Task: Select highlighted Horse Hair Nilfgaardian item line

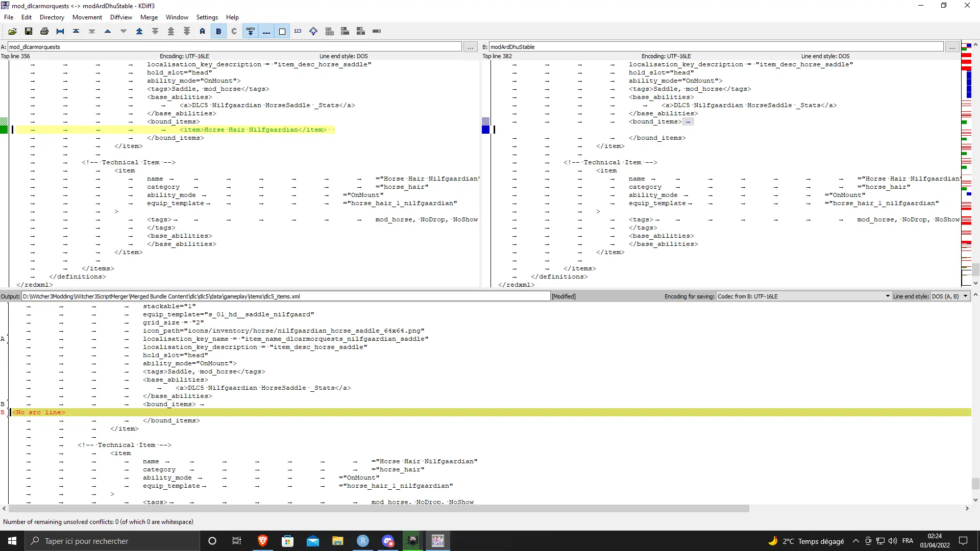Action: tap(176, 130)
